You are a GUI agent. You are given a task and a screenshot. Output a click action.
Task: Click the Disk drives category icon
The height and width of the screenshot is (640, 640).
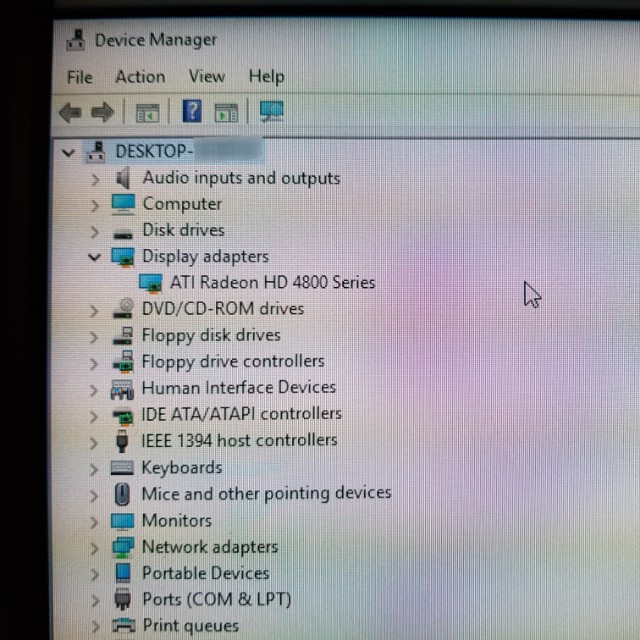122,234
